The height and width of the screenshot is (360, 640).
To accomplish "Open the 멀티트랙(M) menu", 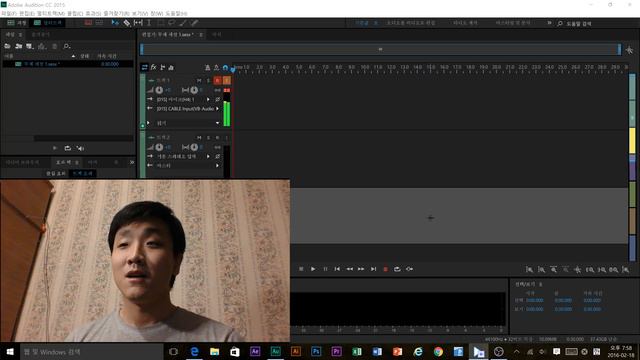I will coord(51,13).
